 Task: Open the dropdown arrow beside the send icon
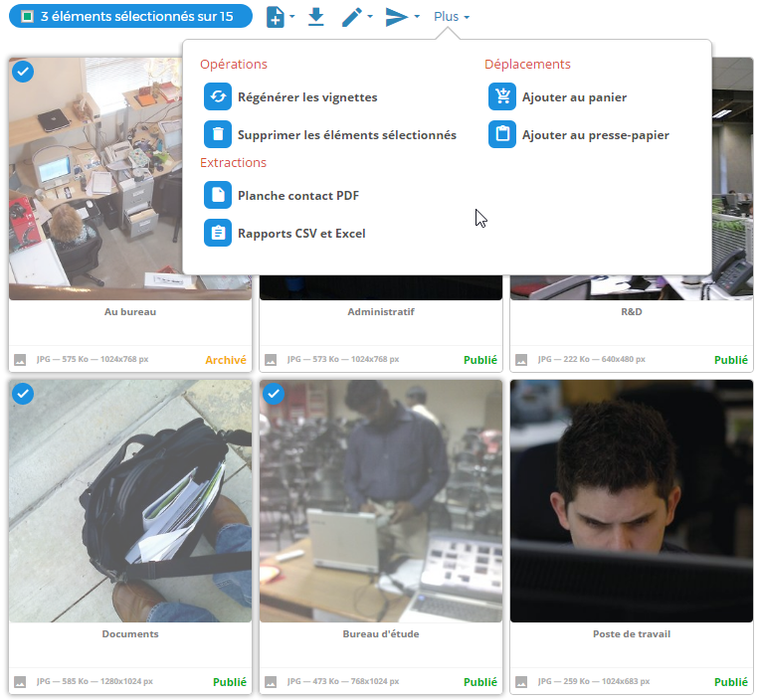pyautogui.click(x=417, y=17)
